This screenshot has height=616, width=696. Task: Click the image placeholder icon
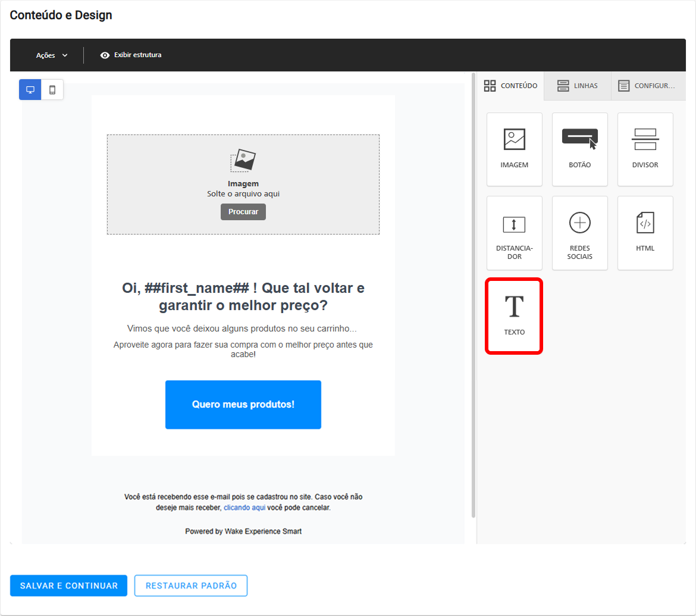coord(243,160)
